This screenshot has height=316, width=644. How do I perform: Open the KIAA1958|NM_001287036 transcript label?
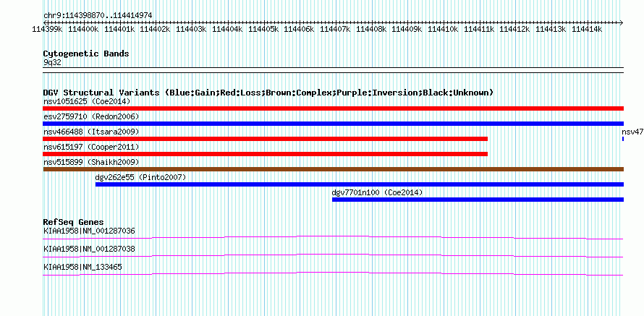pyautogui.click(x=89, y=231)
